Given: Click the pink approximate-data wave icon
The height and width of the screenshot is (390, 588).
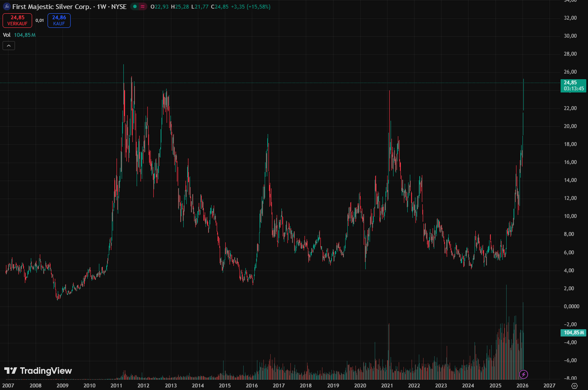Looking at the screenshot, I should click(142, 7).
